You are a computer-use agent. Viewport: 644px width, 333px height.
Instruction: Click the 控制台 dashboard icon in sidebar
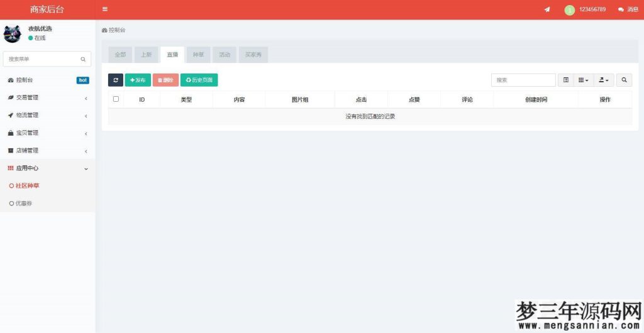coord(11,80)
